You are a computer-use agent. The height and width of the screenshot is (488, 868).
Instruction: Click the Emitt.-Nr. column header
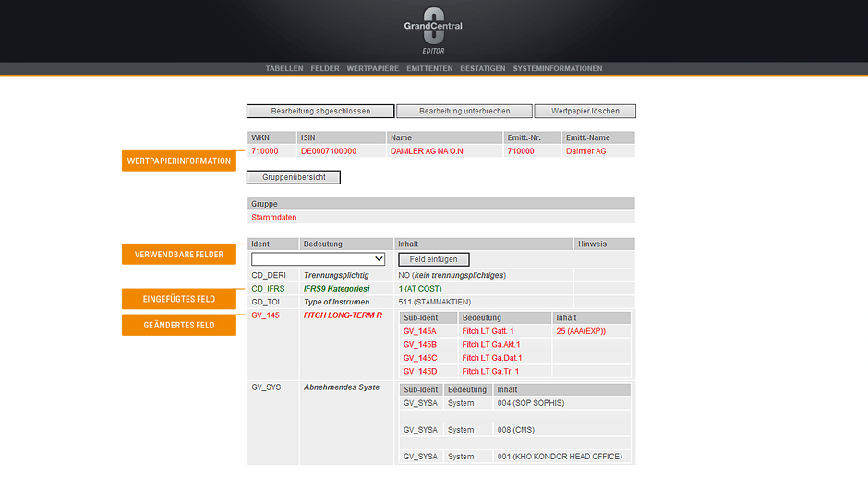point(532,137)
